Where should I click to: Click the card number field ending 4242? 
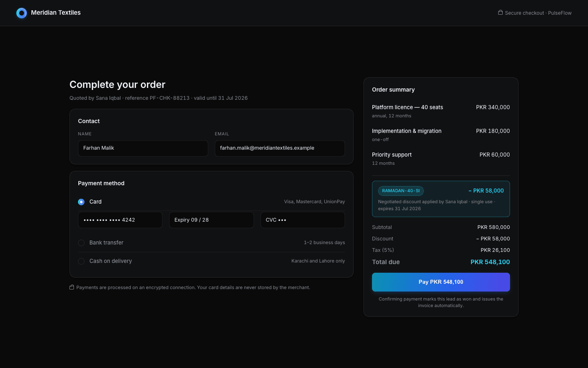pos(120,220)
